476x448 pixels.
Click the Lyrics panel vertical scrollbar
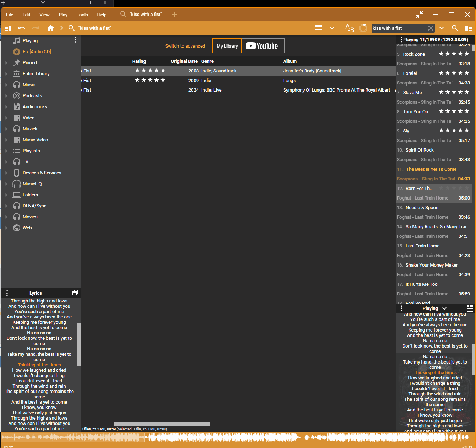pyautogui.click(x=79, y=344)
